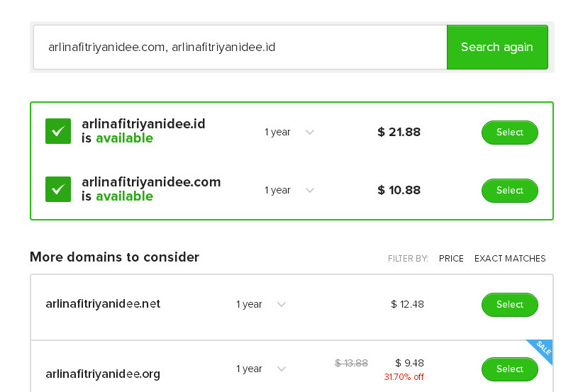Select the arlinafitriyanidee.com domain

[509, 190]
